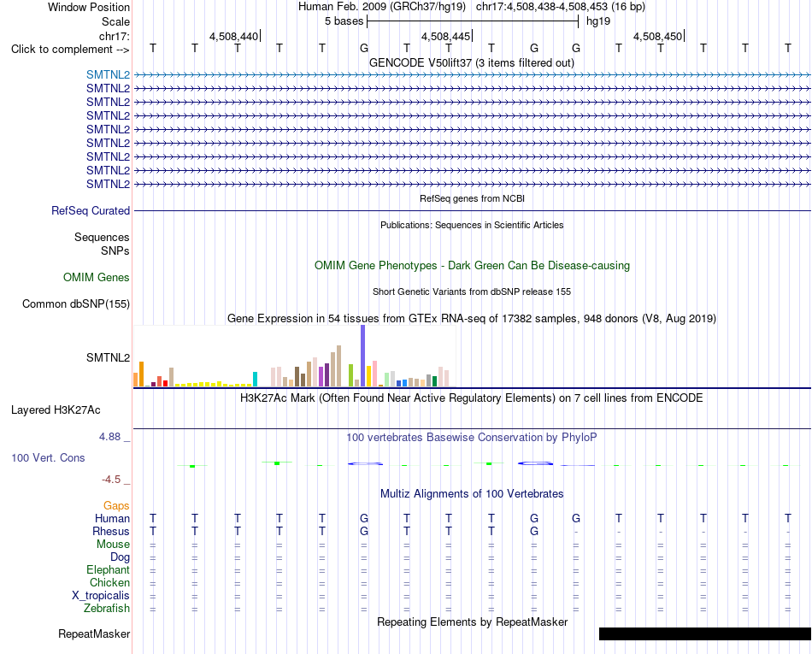Click the X_tropicalis species label
812x654 pixels.
click(101, 596)
